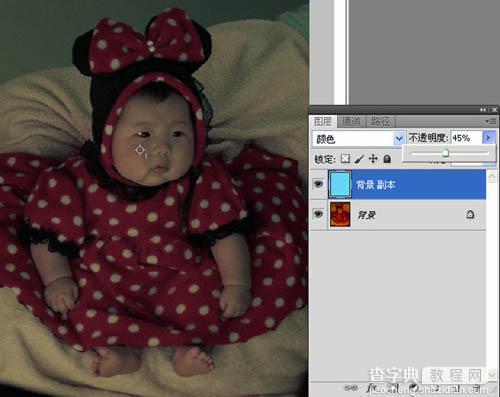Toggle lock image pixels brush icon
The height and width of the screenshot is (397, 500).
click(359, 159)
